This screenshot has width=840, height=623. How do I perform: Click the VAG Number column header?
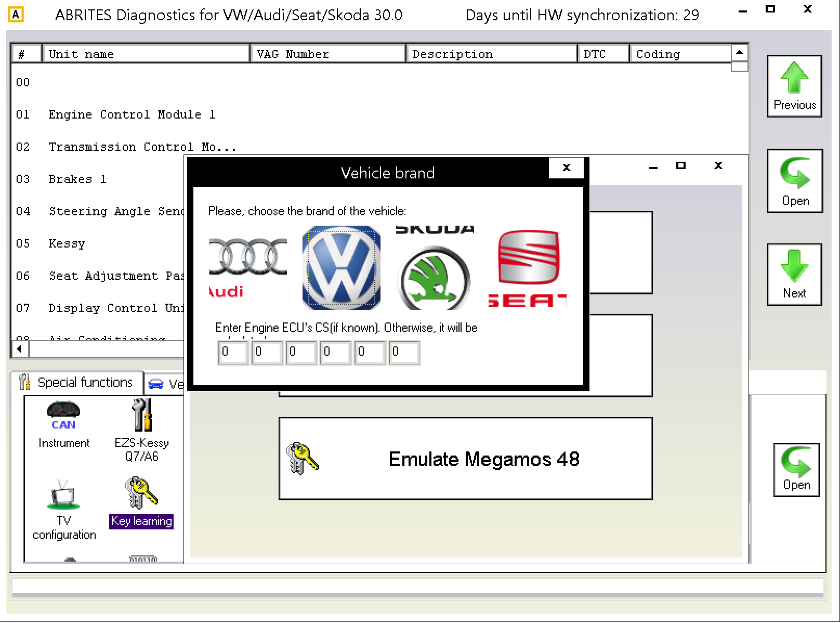[x=328, y=54]
